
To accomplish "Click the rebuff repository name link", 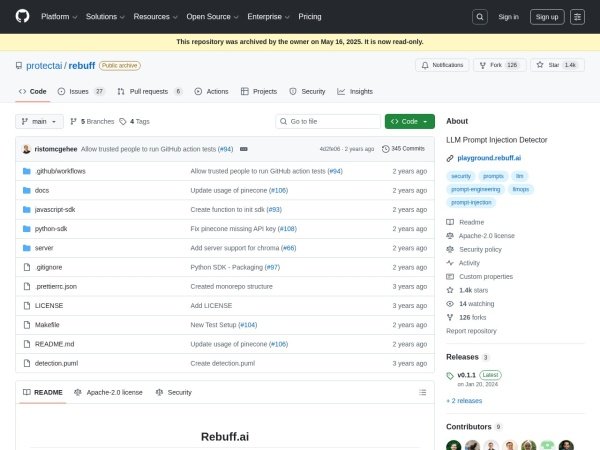I will click(82, 66).
